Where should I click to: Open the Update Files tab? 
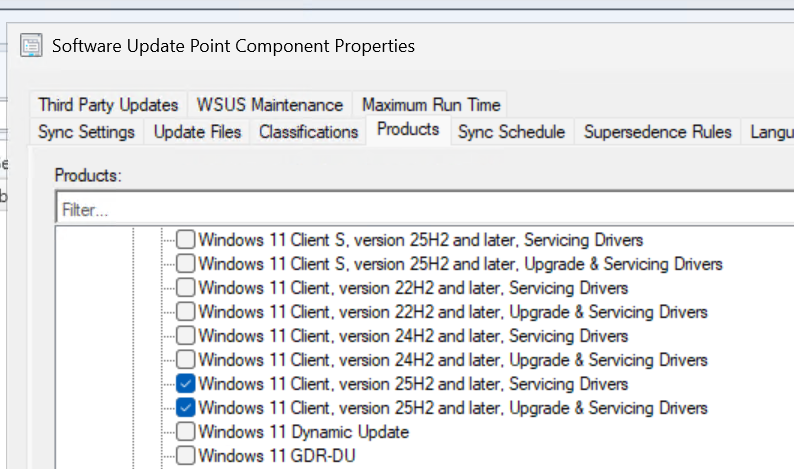click(x=197, y=132)
